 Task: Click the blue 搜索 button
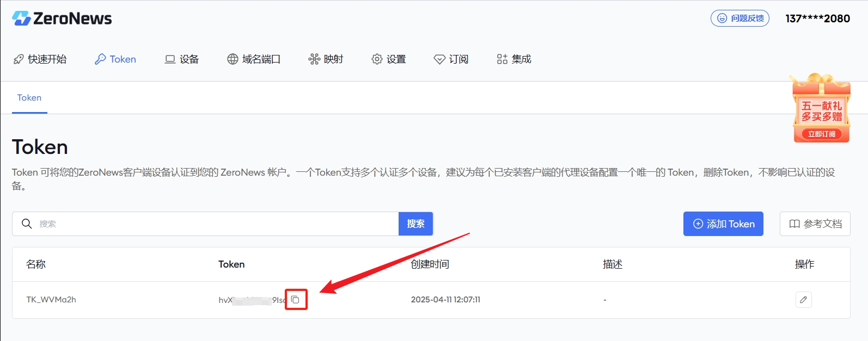tap(415, 224)
